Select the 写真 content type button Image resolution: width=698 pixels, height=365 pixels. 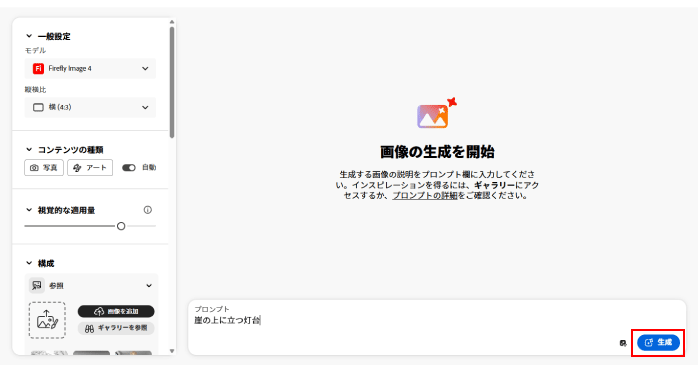[44, 167]
